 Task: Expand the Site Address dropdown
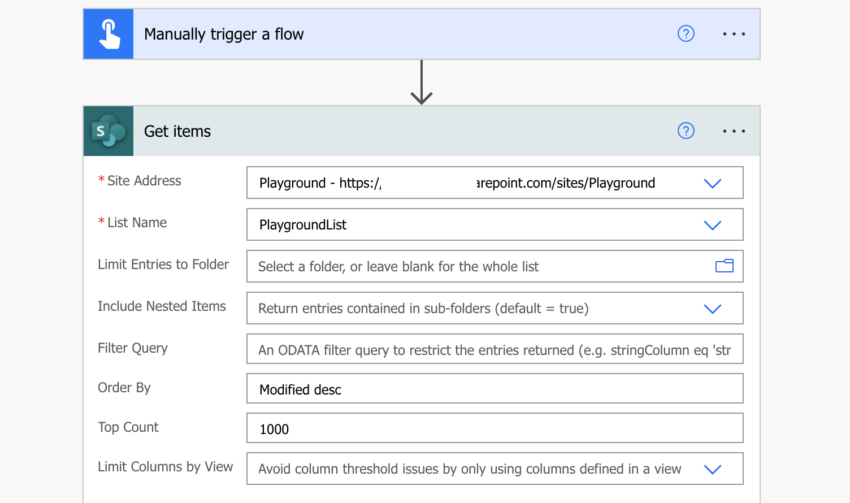(x=712, y=183)
